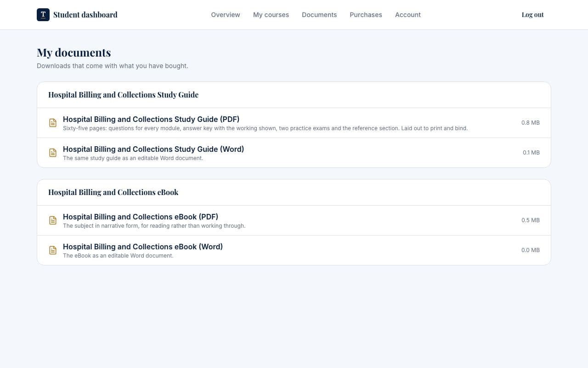
Task: Click document icon for Study Guide (PDF)
Action: click(x=53, y=123)
